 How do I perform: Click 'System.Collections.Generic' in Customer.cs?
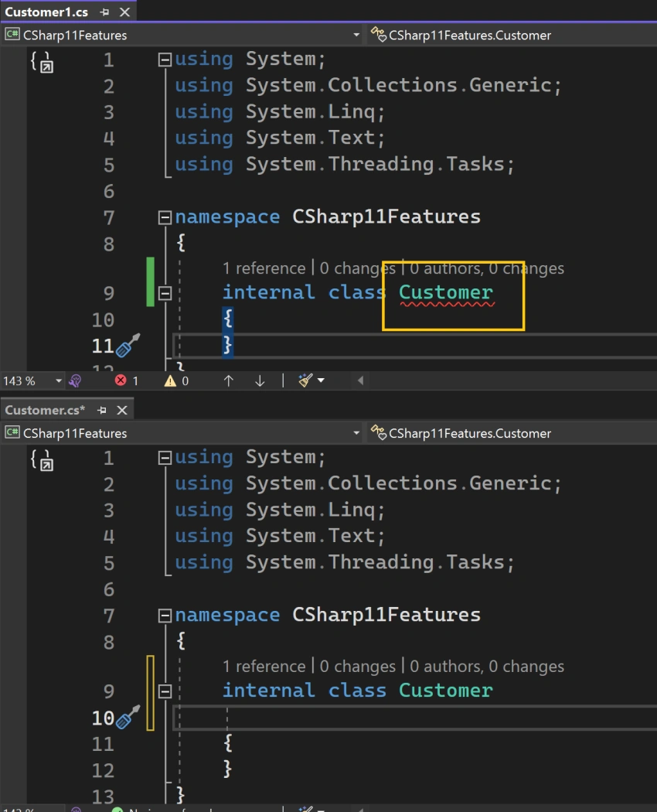[399, 483]
